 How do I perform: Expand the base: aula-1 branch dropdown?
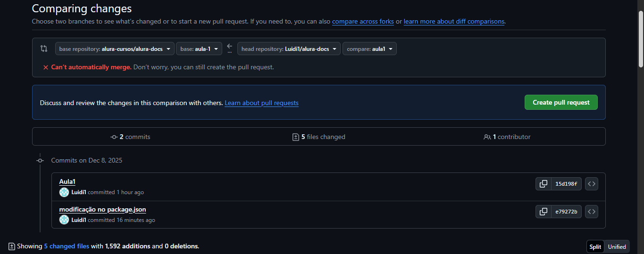(199, 49)
